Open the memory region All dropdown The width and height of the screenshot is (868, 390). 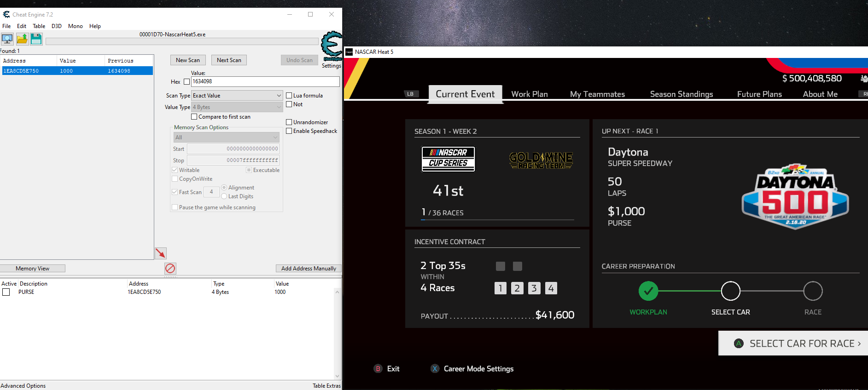[226, 138]
